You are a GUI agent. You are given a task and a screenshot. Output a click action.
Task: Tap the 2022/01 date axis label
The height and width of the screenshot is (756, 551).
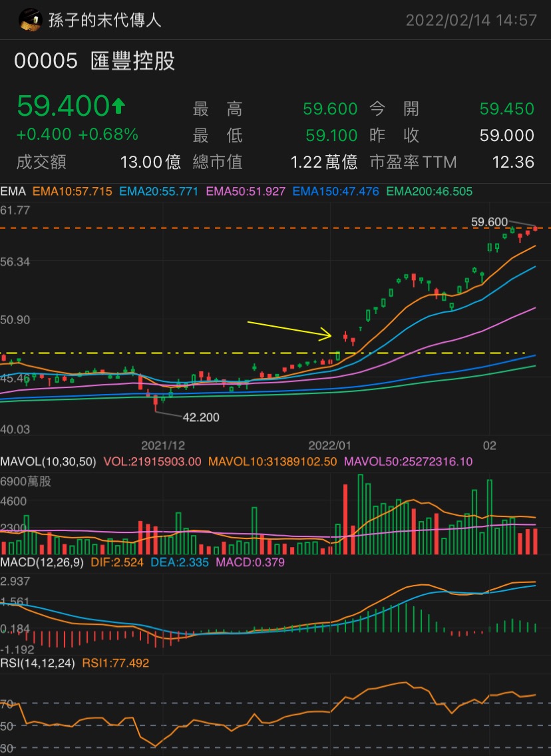coord(329,445)
